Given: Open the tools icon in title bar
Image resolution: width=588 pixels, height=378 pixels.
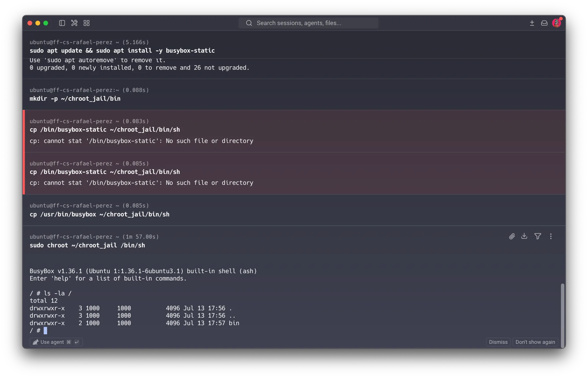Looking at the screenshot, I should pyautogui.click(x=74, y=23).
